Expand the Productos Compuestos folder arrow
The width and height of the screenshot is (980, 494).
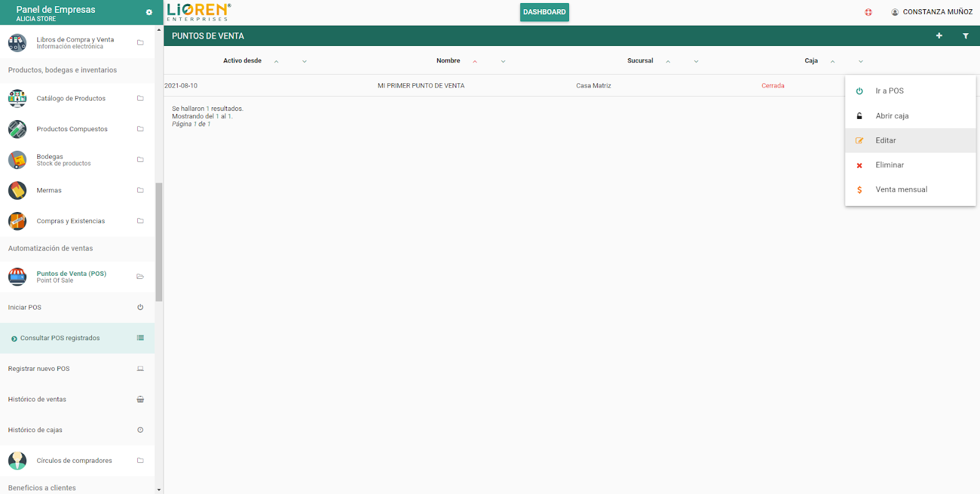click(140, 129)
